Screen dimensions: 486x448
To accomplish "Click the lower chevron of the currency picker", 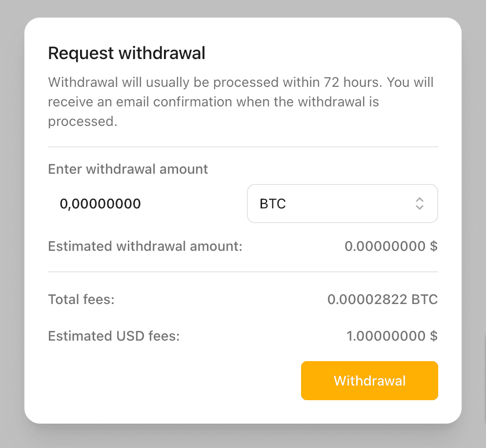I will tap(420, 207).
